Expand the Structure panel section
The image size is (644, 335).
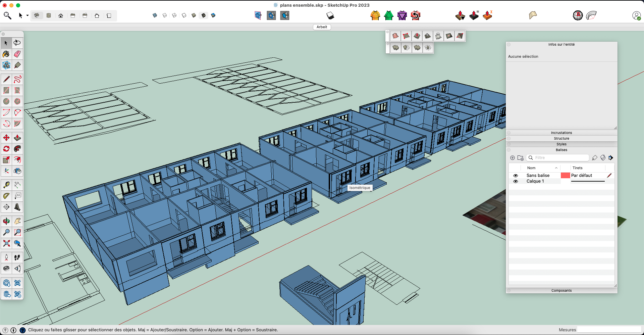click(561, 138)
